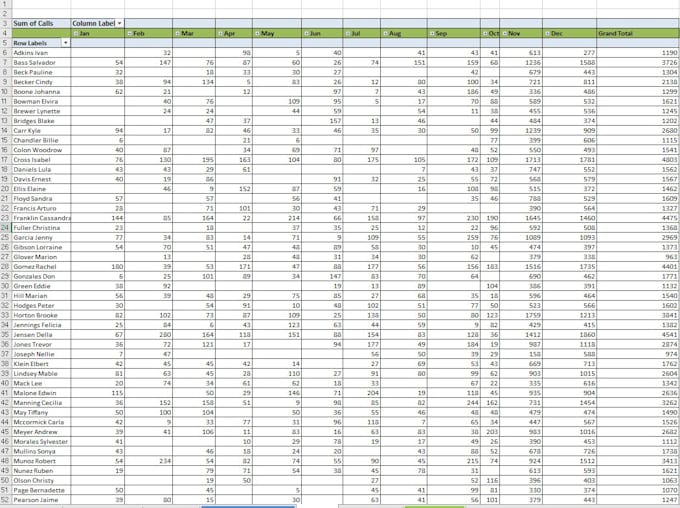Click the Joseph Nellie name cell
The height and width of the screenshot is (508, 680).
(x=41, y=354)
